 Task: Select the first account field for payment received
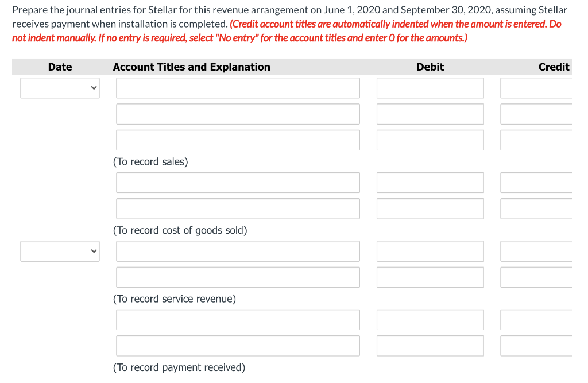[238, 320]
